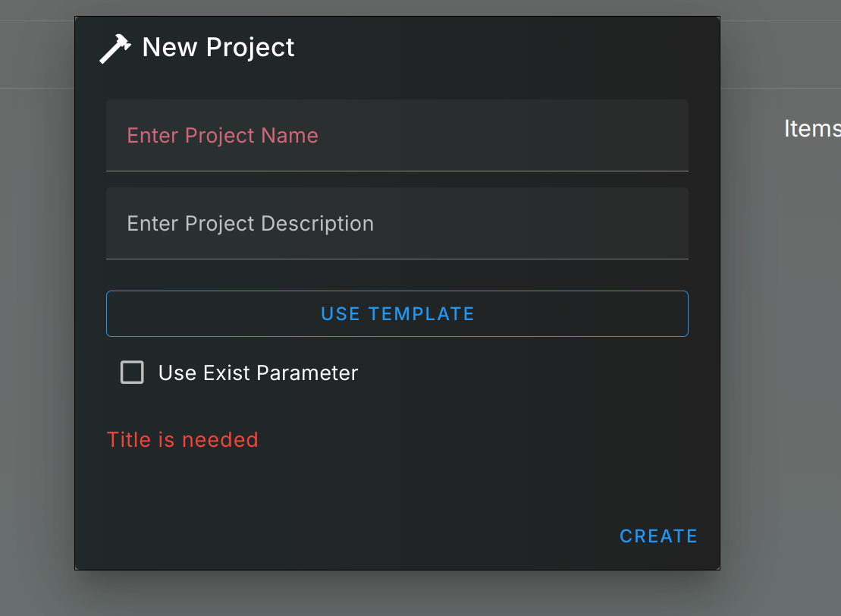Click the blue outlined template button border
The height and width of the screenshot is (616, 841).
[x=397, y=291]
